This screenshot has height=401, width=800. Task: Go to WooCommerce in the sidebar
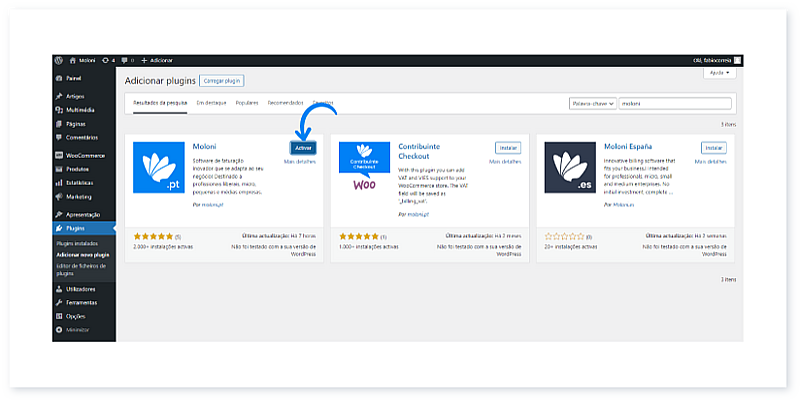tap(86, 156)
